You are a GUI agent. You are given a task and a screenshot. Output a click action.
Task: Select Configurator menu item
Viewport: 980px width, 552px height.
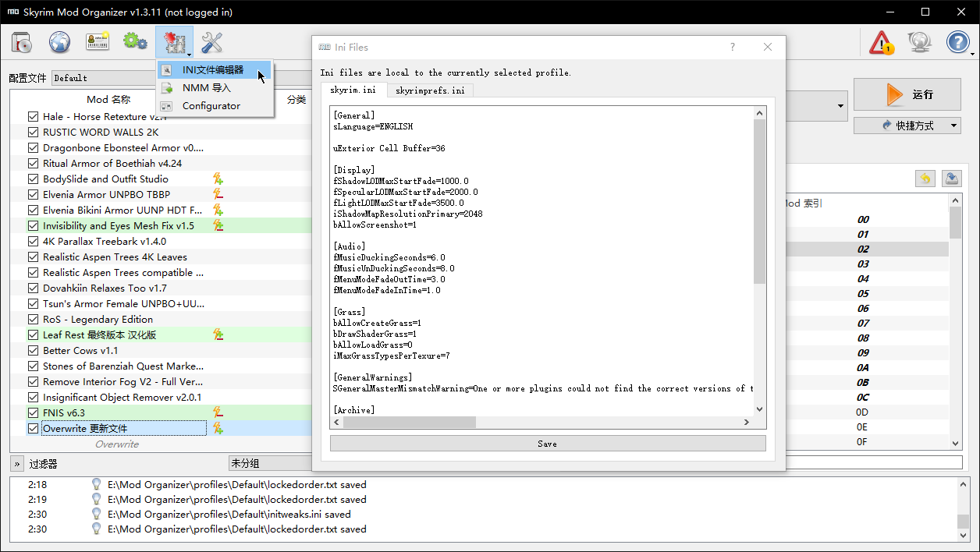tap(215, 106)
